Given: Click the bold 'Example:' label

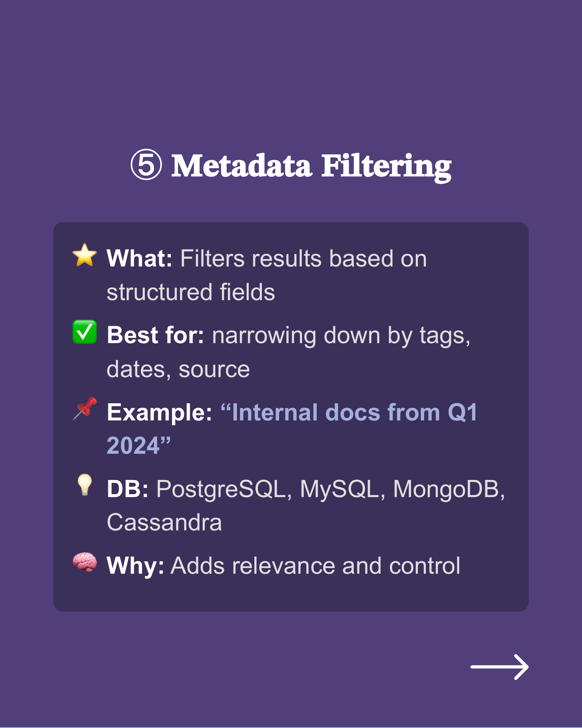Looking at the screenshot, I should (159, 412).
